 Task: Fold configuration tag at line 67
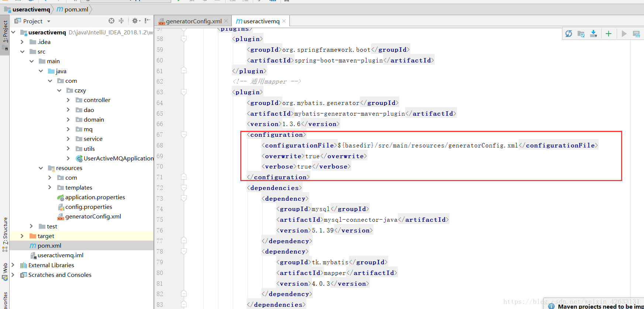(x=184, y=135)
